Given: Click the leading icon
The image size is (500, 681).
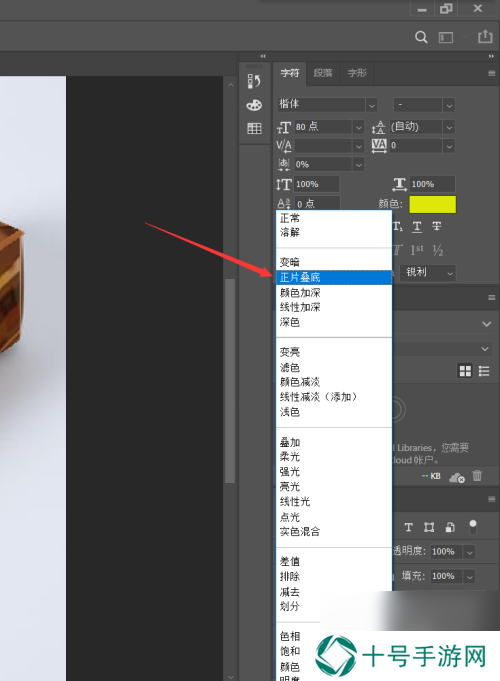Looking at the screenshot, I should [x=378, y=127].
